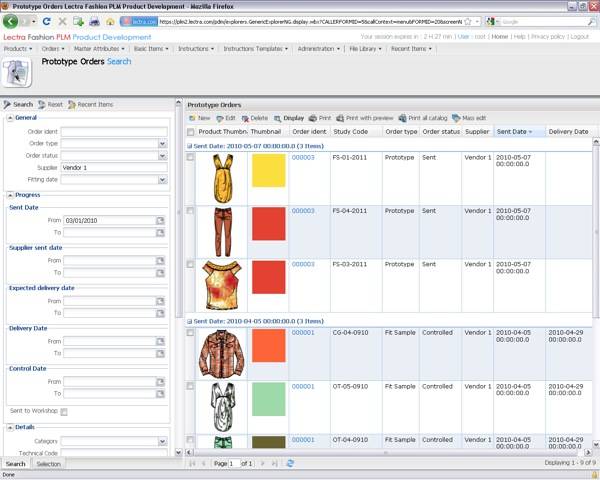Sort by the Sent Date column header
Viewport: 600px width, 480px height.
[x=519, y=132]
